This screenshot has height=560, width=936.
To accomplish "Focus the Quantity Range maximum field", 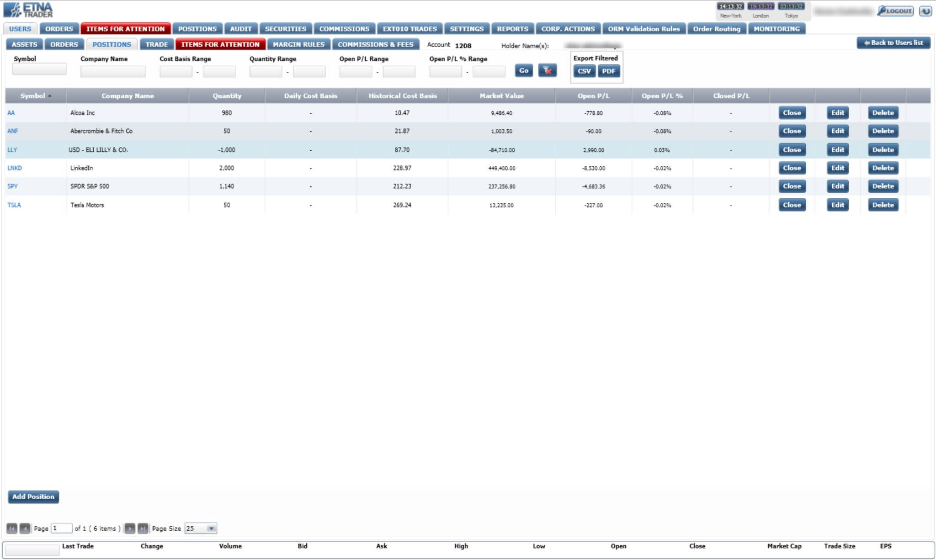I will coord(309,72).
